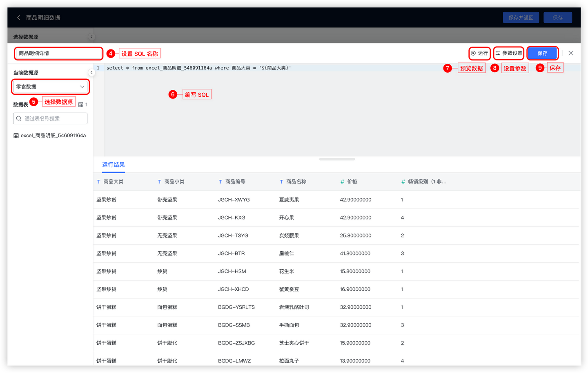Collapse the 选择数据源 panel chevron
Screen dimensions: 588x373
tap(91, 37)
